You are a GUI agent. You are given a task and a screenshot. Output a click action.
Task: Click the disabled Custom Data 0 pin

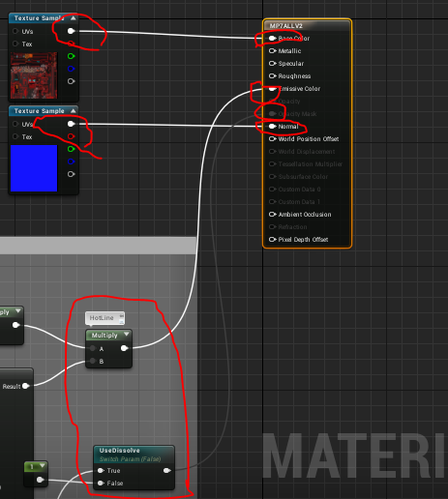(x=273, y=190)
